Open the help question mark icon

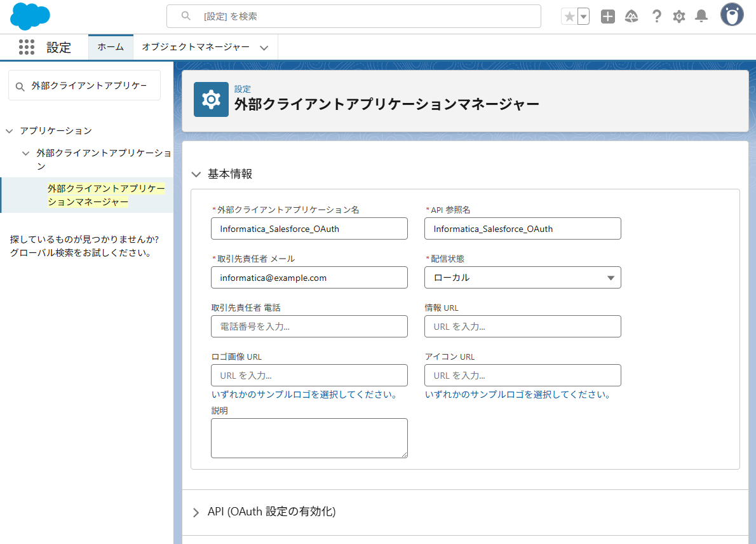pyautogui.click(x=656, y=17)
